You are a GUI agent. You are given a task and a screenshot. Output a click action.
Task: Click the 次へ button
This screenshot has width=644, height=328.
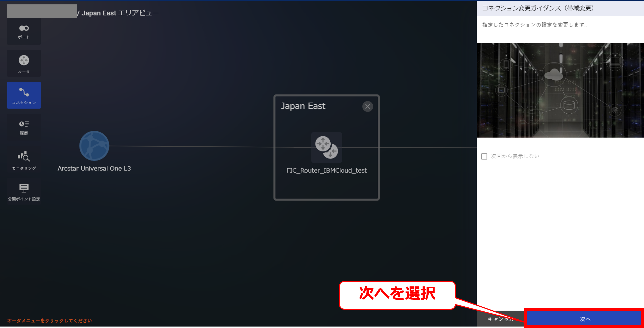(x=585, y=319)
